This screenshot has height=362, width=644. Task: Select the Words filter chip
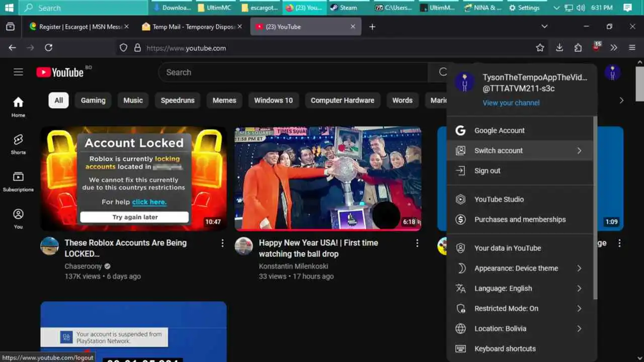click(403, 100)
